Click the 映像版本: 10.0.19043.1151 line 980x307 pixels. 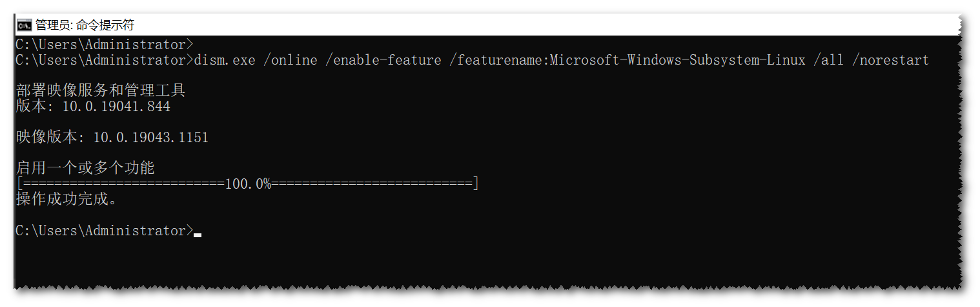point(112,138)
